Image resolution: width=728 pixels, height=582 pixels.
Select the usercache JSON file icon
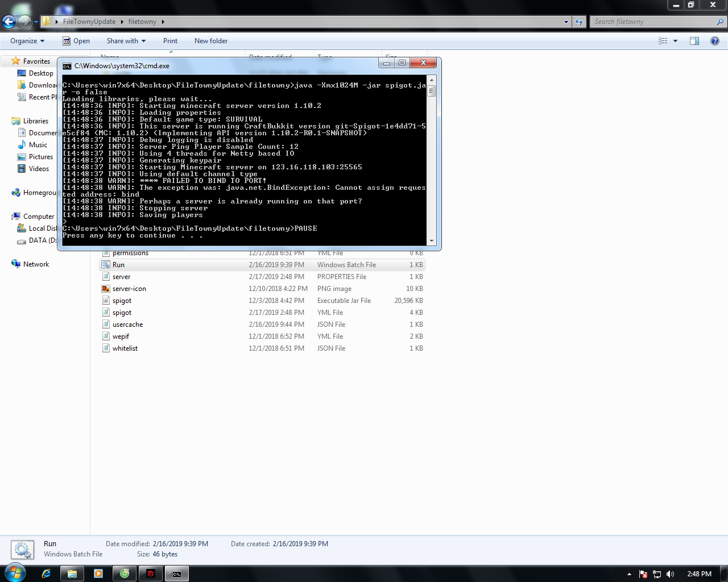click(x=106, y=325)
